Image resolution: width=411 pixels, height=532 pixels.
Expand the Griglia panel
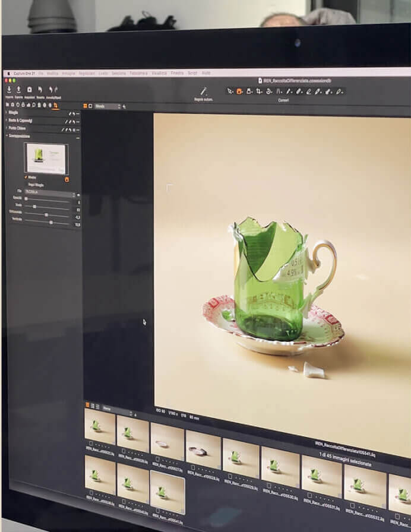6,112
